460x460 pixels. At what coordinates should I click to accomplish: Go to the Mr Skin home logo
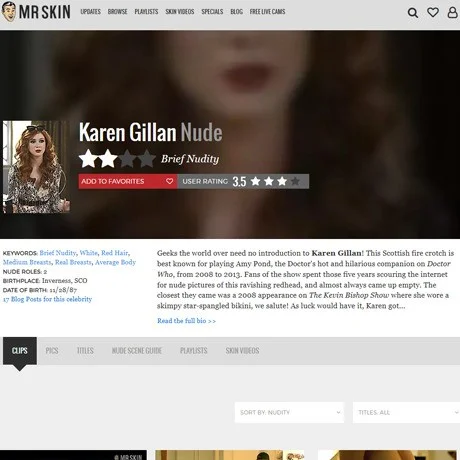pyautogui.click(x=36, y=12)
